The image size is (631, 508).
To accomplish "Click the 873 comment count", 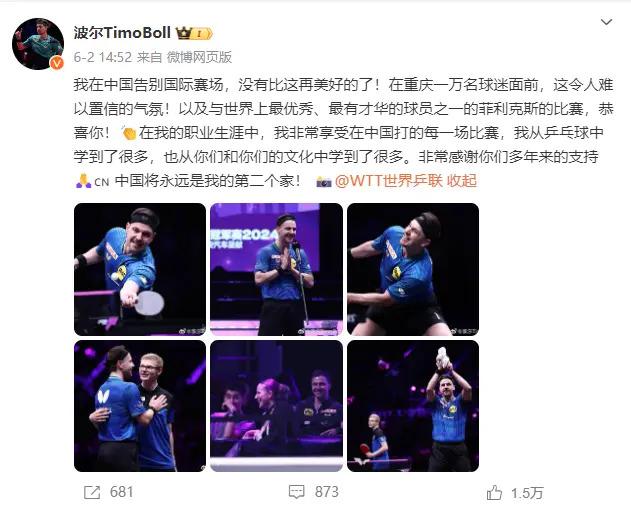I will (327, 492).
